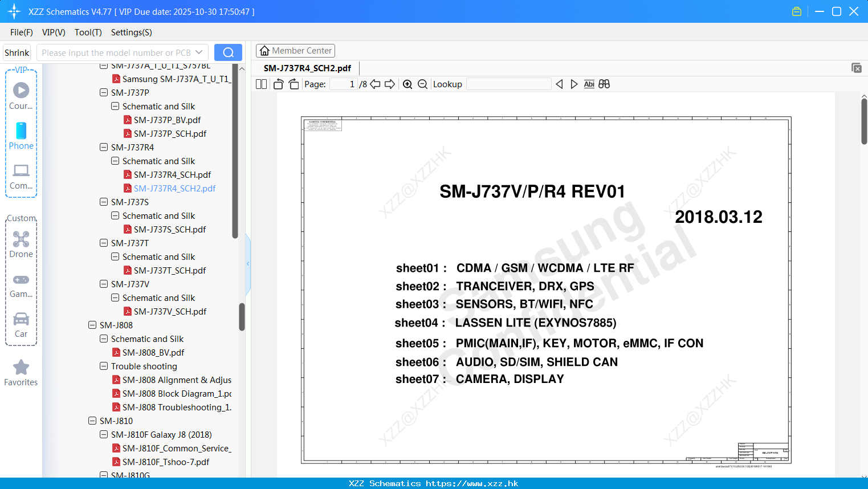Click the page number field

[x=344, y=84]
